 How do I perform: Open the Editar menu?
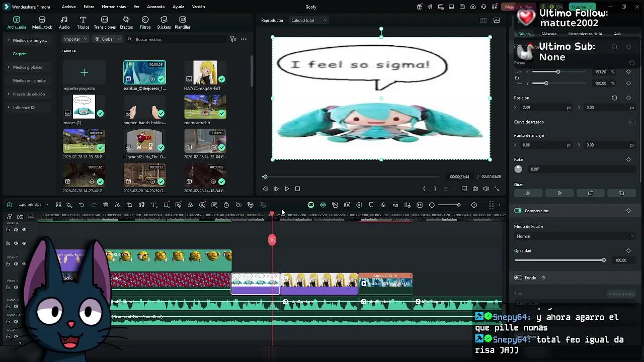point(89,7)
